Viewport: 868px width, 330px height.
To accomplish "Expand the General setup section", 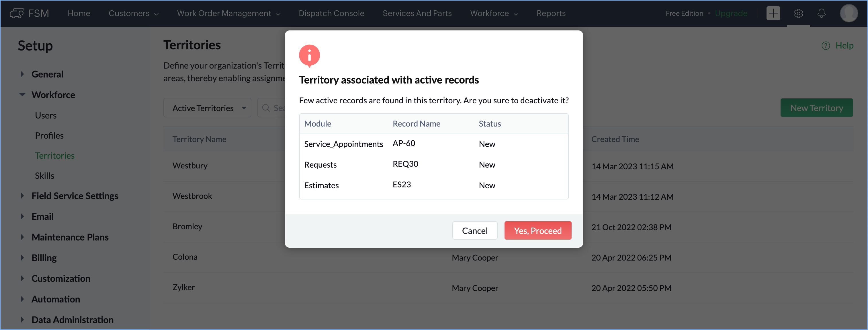I will coord(22,74).
